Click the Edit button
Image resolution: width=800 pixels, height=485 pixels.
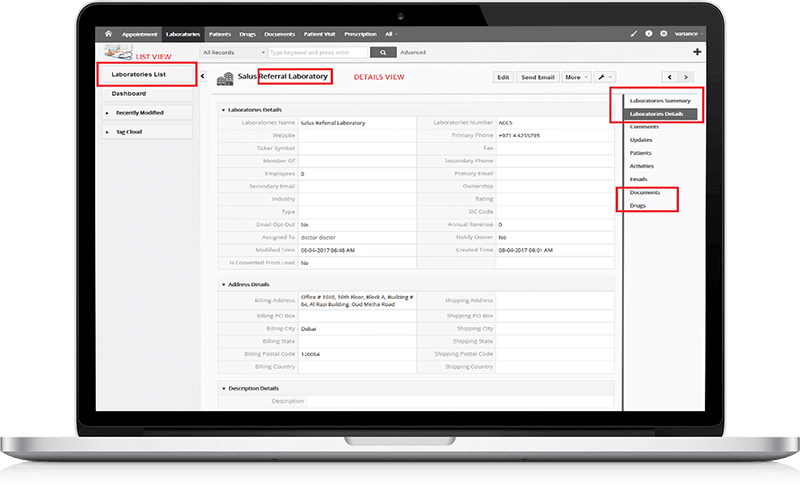pos(503,77)
